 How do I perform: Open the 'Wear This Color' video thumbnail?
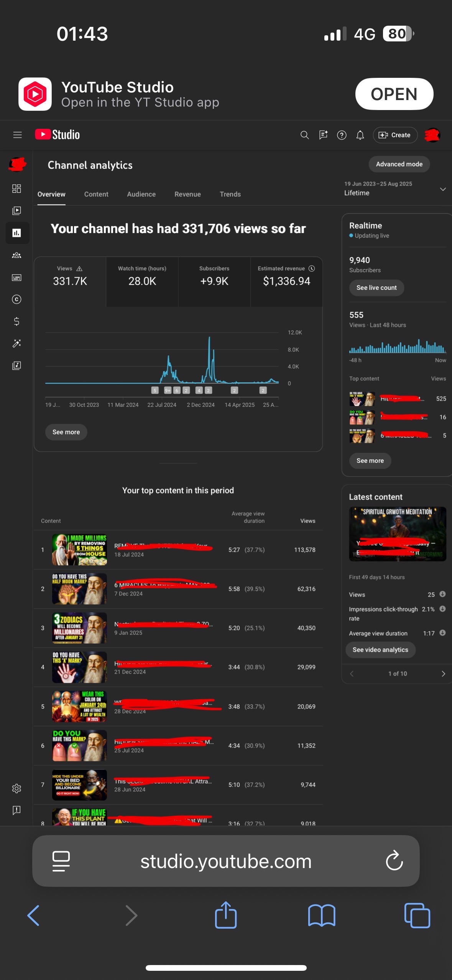tap(79, 706)
